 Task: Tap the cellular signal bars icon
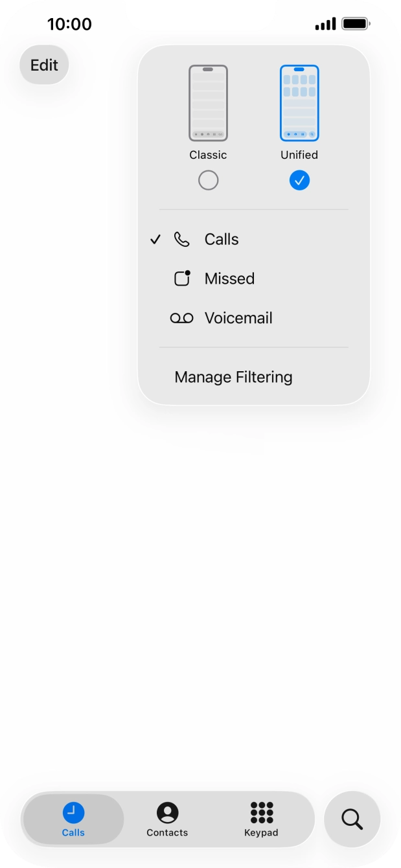326,23
